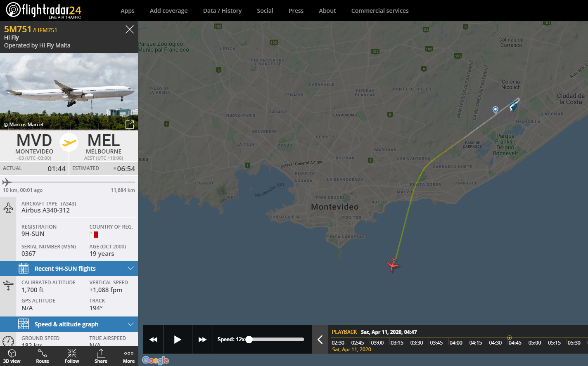Share this flight
Viewport: 588px width, 366px height.
101,356
